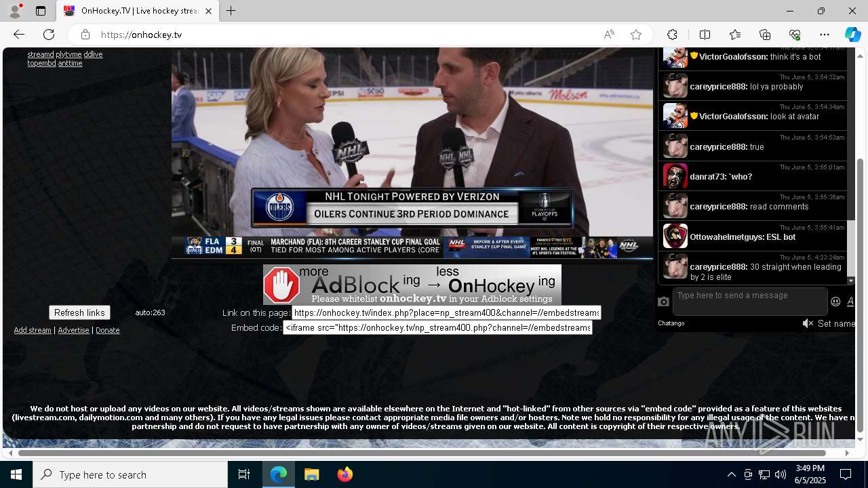This screenshot has height=488, width=868.
Task: Select the OnHockey.TV browser tab
Action: coord(138,11)
